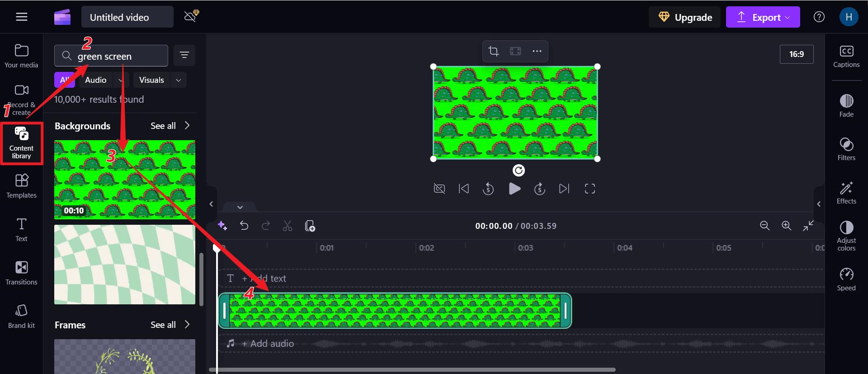The image size is (868, 374).
Task: Zoom in the timeline
Action: [787, 226]
